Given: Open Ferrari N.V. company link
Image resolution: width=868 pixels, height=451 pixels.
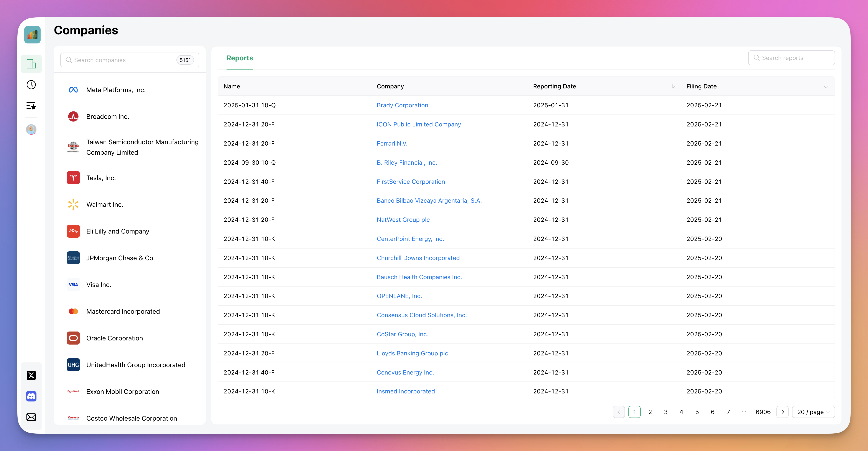Looking at the screenshot, I should tap(391, 143).
